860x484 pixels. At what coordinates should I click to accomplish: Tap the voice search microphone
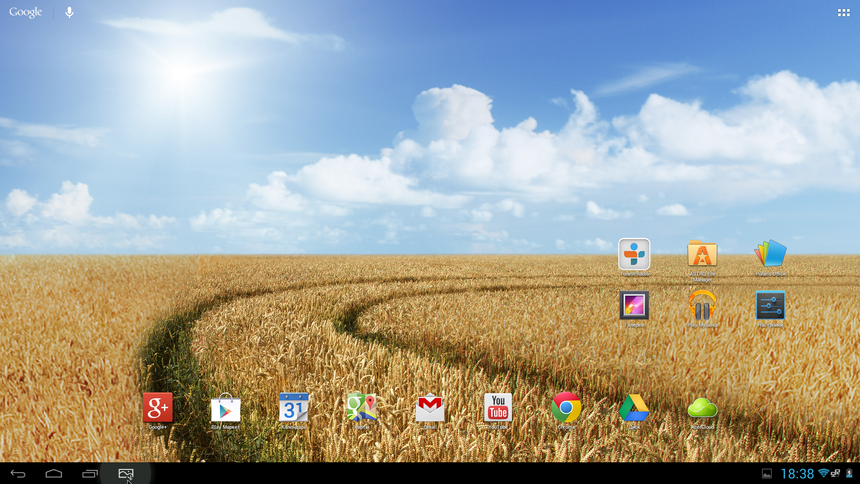(69, 12)
